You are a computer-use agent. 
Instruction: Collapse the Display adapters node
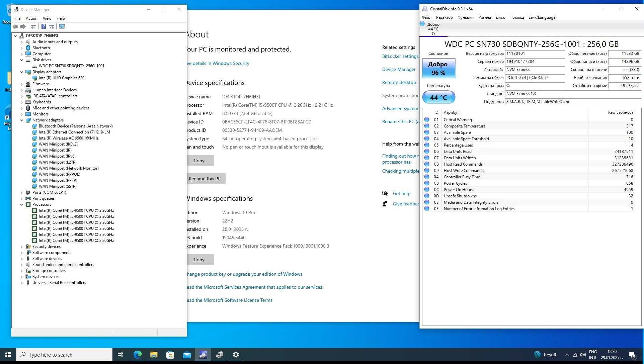22,72
